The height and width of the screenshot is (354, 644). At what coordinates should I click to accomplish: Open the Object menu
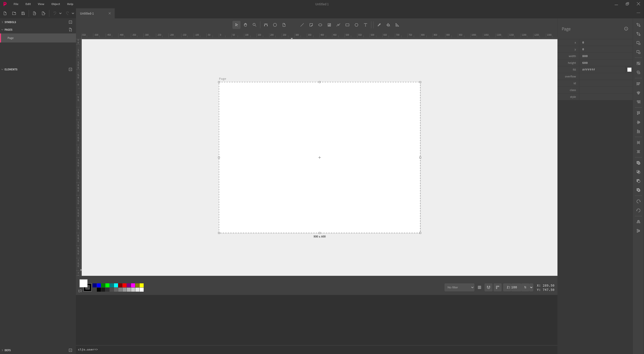pyautogui.click(x=56, y=4)
